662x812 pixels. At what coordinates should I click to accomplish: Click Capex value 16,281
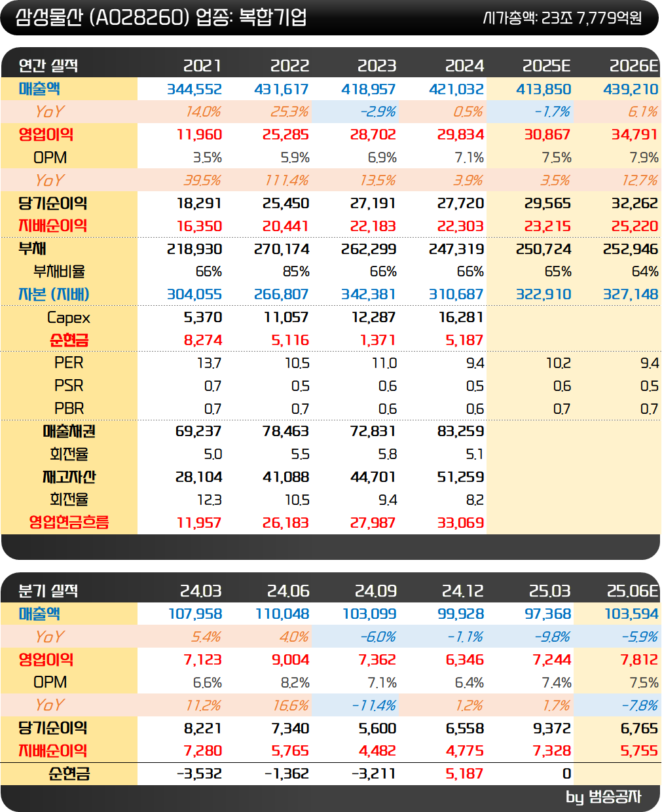[x=461, y=318]
